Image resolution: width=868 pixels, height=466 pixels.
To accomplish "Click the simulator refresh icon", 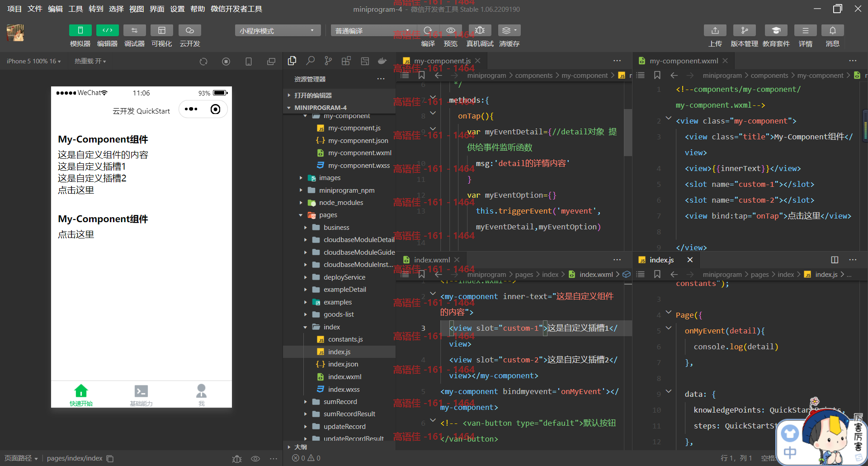I will tap(203, 62).
